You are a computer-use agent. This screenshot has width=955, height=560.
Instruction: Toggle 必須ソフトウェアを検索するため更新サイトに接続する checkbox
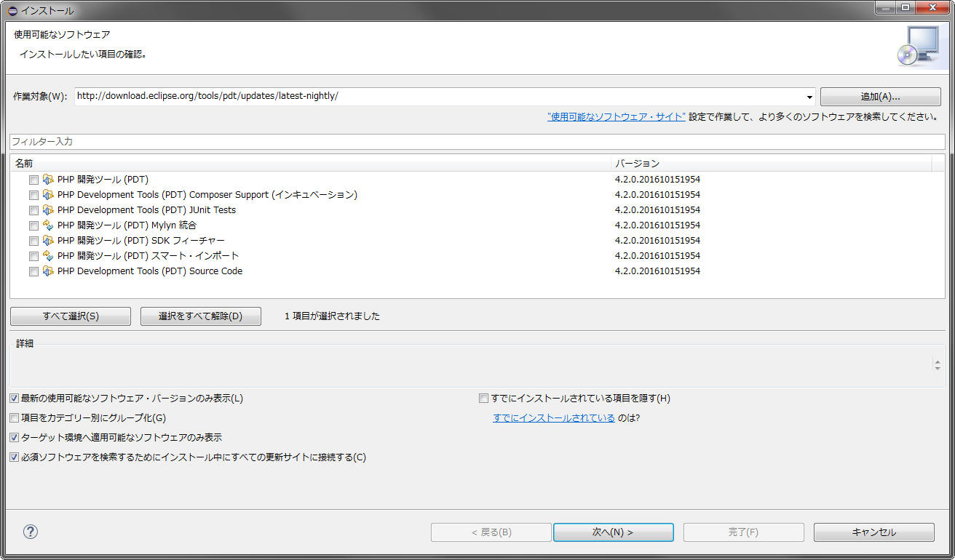15,457
